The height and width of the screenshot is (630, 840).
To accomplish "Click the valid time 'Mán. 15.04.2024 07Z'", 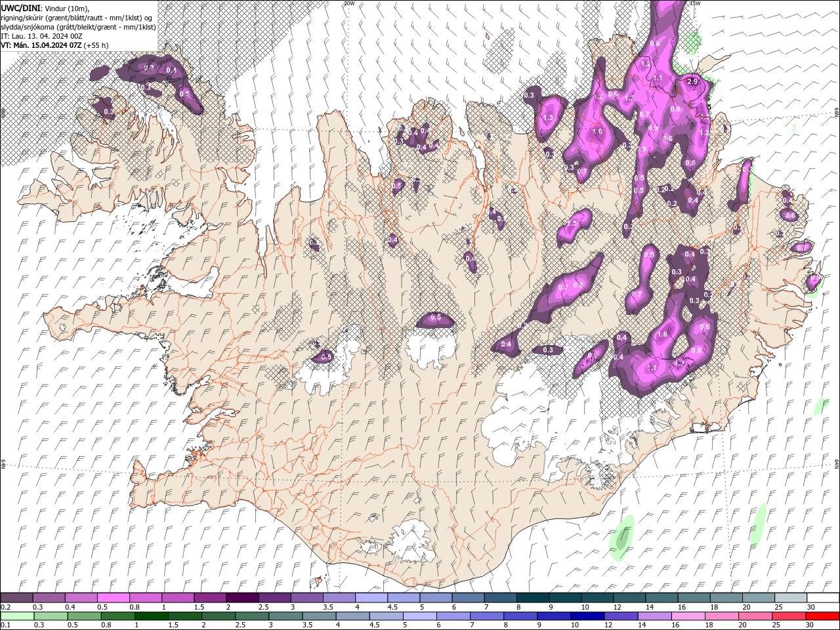I will [x=47, y=45].
